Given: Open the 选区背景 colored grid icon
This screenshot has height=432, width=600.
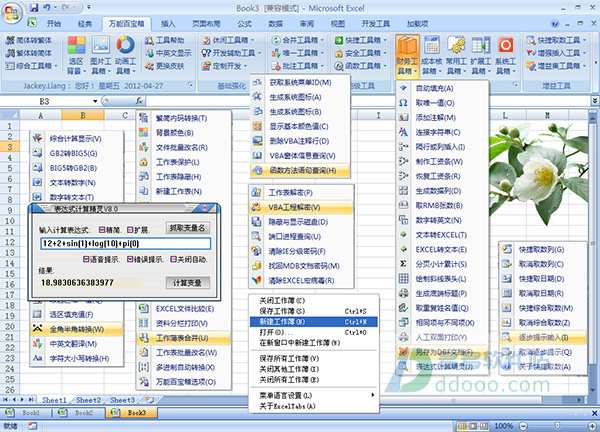Looking at the screenshot, I should [x=77, y=45].
